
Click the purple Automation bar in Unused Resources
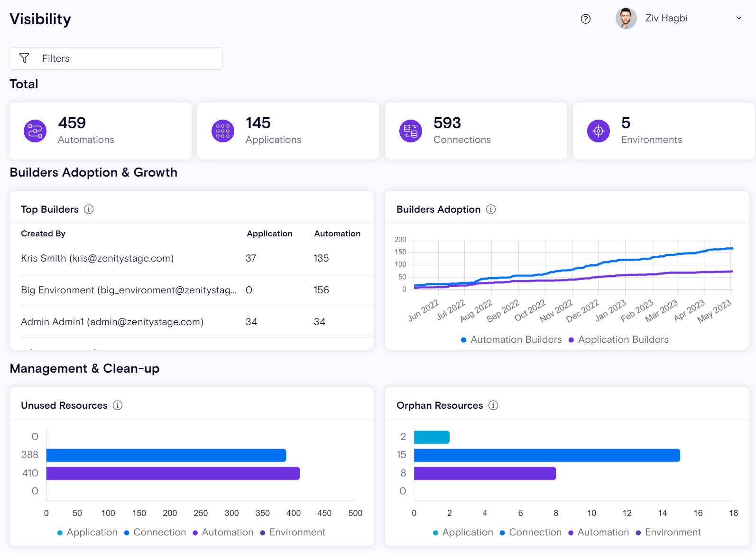[x=173, y=473]
